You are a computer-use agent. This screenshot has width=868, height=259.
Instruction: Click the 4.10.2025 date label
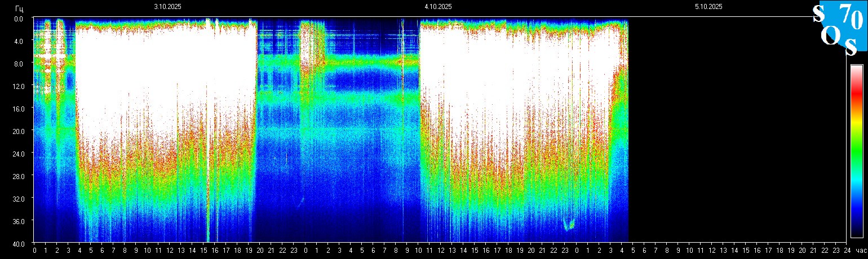point(438,7)
